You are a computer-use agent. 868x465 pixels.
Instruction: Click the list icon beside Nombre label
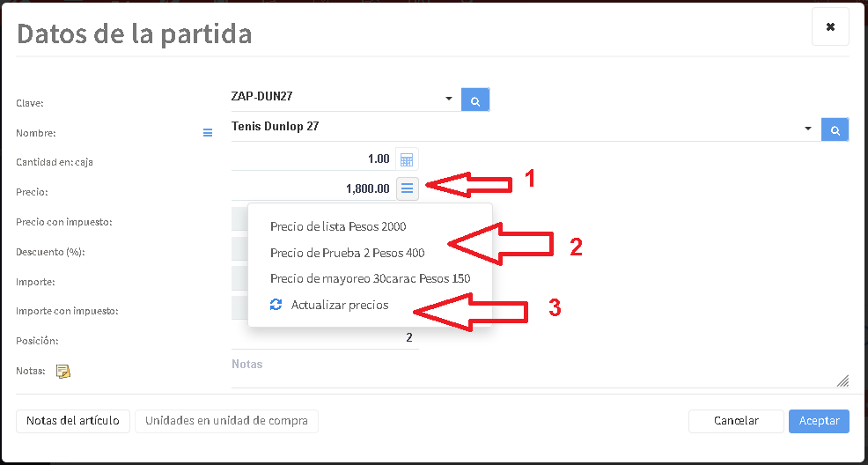(208, 133)
